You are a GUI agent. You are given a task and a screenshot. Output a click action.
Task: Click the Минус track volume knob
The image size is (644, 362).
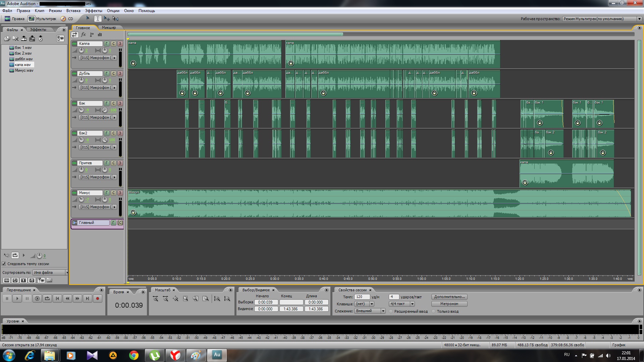(82, 200)
